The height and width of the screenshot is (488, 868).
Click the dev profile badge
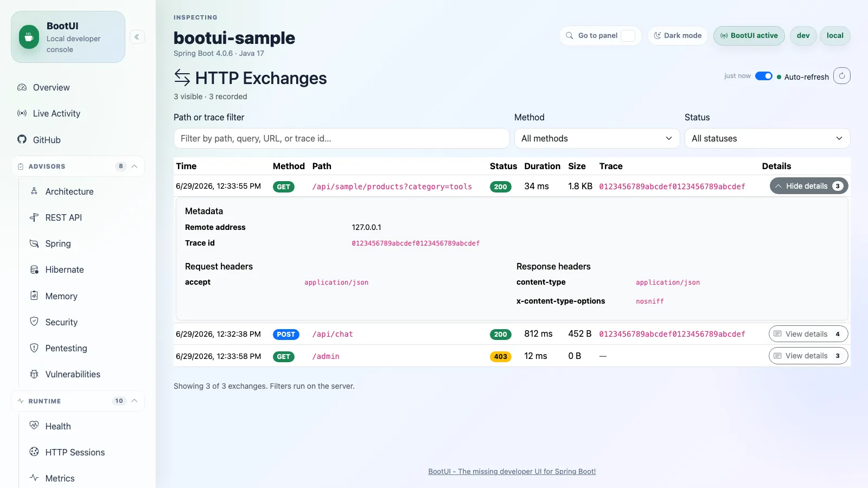803,36
